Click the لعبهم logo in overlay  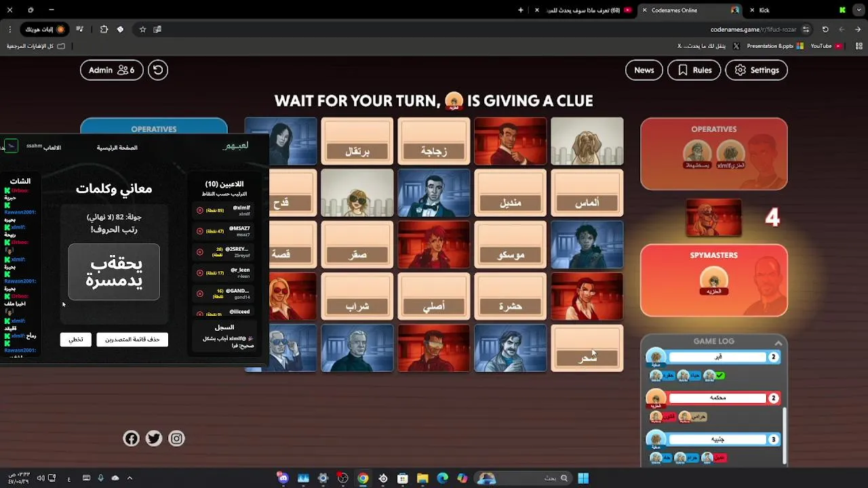235,146
